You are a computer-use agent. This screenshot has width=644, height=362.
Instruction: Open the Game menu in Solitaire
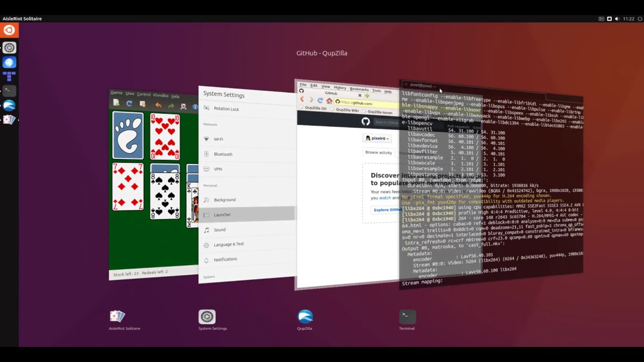(x=116, y=93)
